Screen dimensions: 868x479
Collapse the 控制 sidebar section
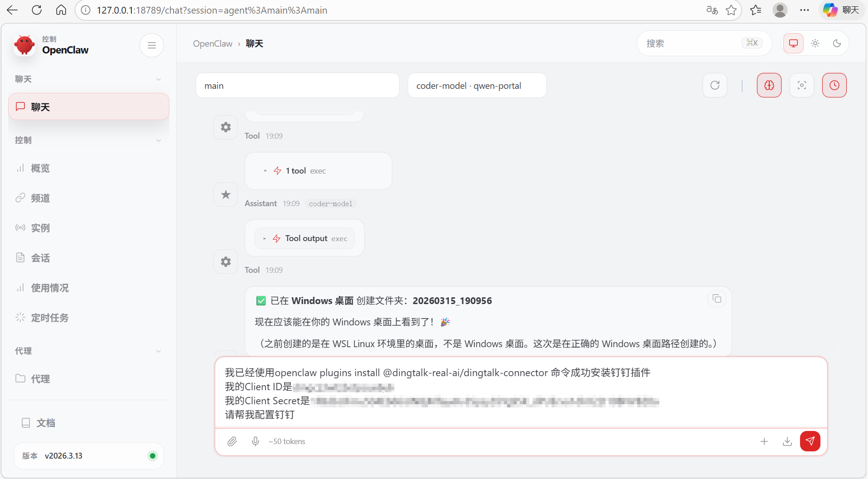pyautogui.click(x=89, y=140)
